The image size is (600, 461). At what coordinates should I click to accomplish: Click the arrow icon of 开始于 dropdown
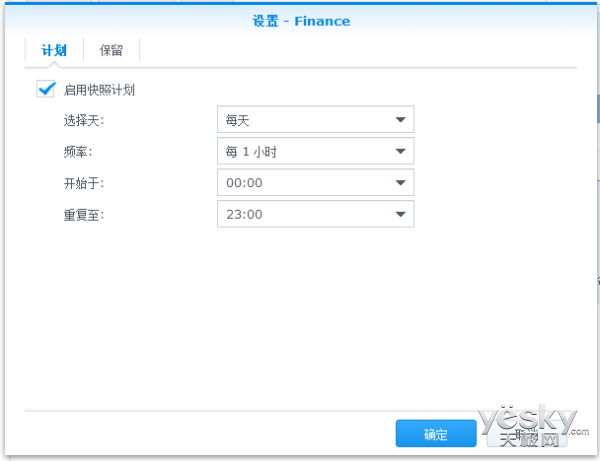pyautogui.click(x=400, y=182)
